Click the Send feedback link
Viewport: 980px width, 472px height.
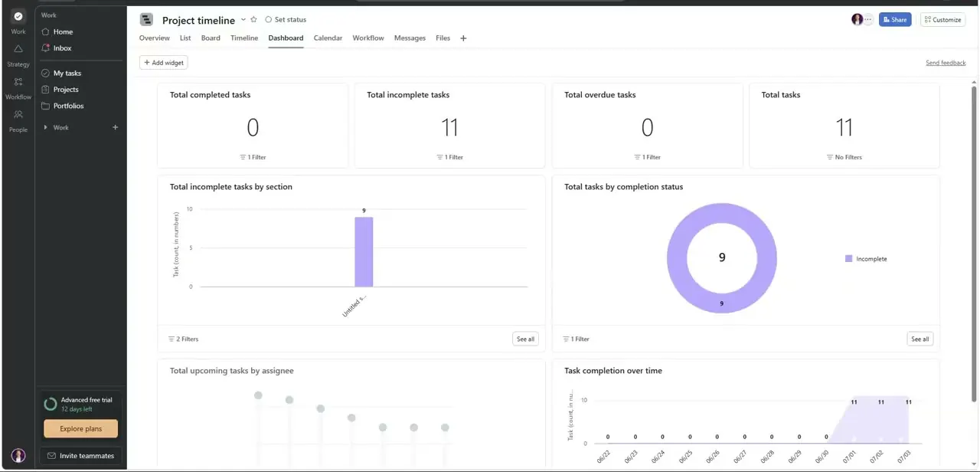pyautogui.click(x=946, y=63)
